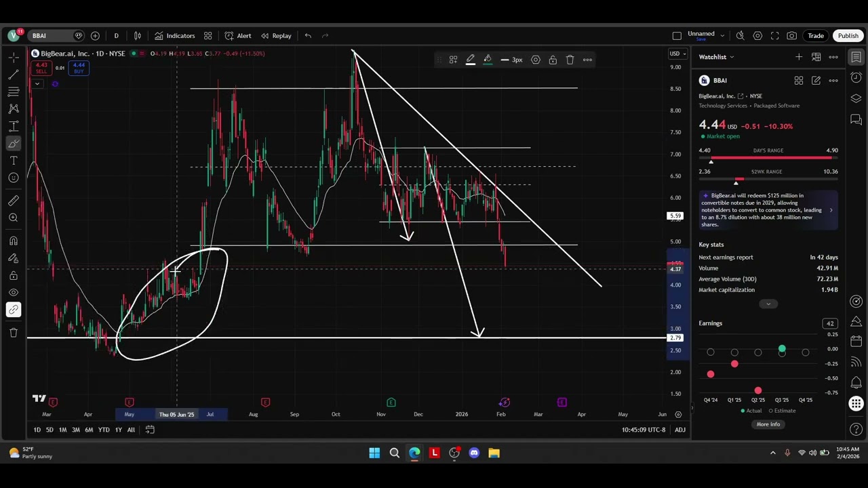Open watchlist advanced view icon
Image resolution: width=868 pixels, height=488 pixels.
click(x=816, y=57)
